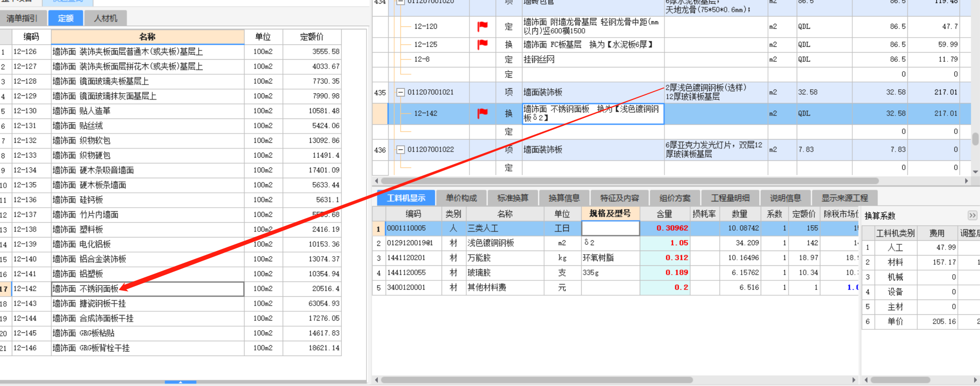The height and width of the screenshot is (386, 980).
Task: Click red flag icon on row 12-120
Action: [x=482, y=26]
